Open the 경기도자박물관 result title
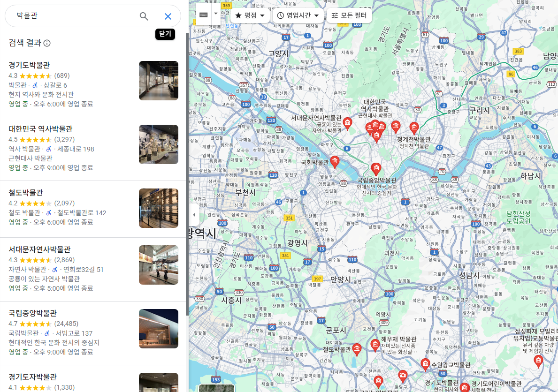 click(x=33, y=377)
